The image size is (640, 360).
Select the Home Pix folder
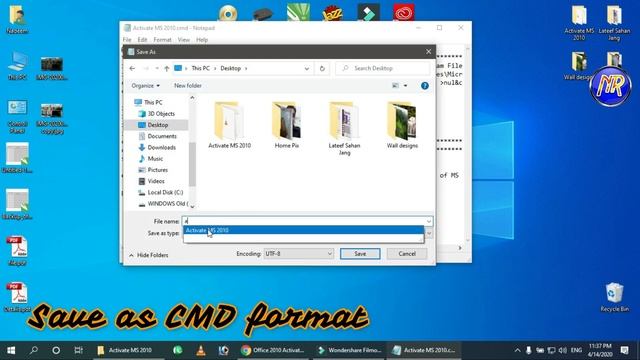pyautogui.click(x=287, y=125)
